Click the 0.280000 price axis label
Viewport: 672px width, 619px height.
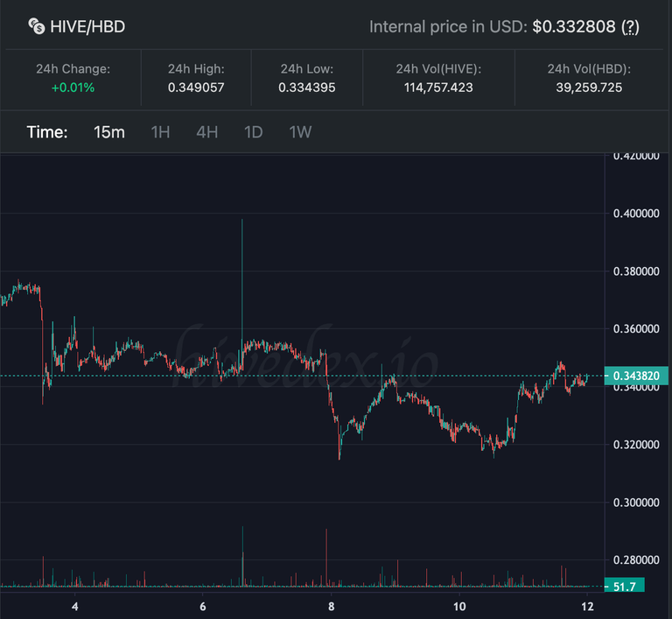[x=636, y=560]
